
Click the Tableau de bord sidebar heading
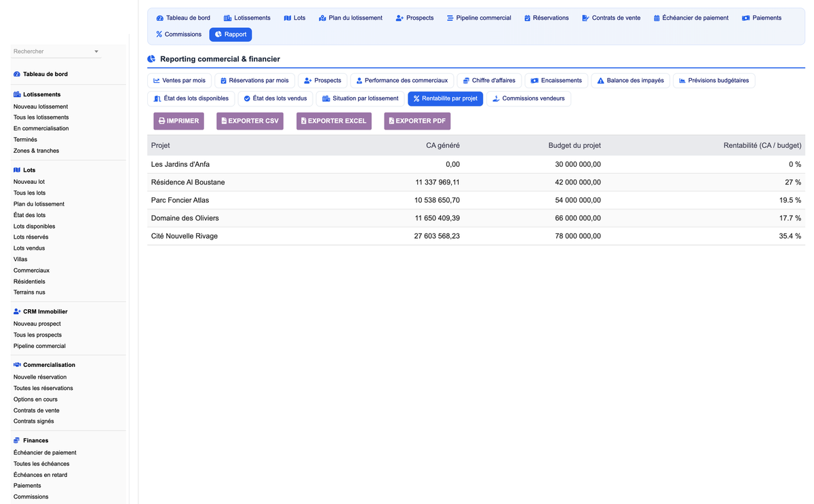[41, 74]
